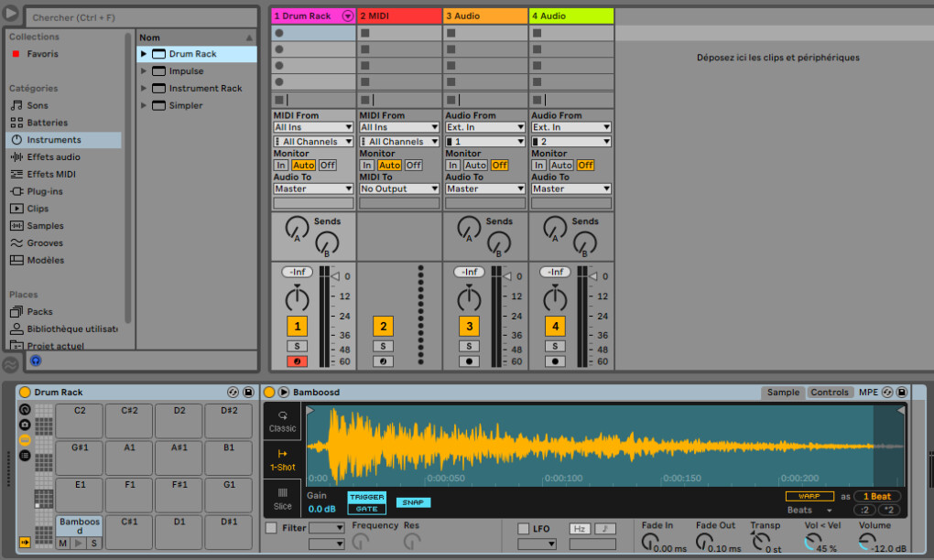Image resolution: width=934 pixels, height=560 pixels.
Task: Open the Batteries category
Action: (47, 123)
